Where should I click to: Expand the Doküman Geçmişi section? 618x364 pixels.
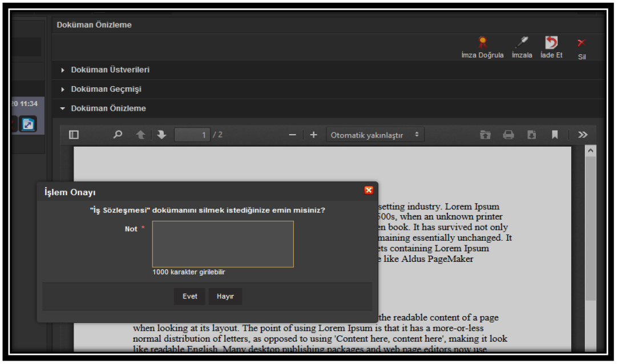106,89
